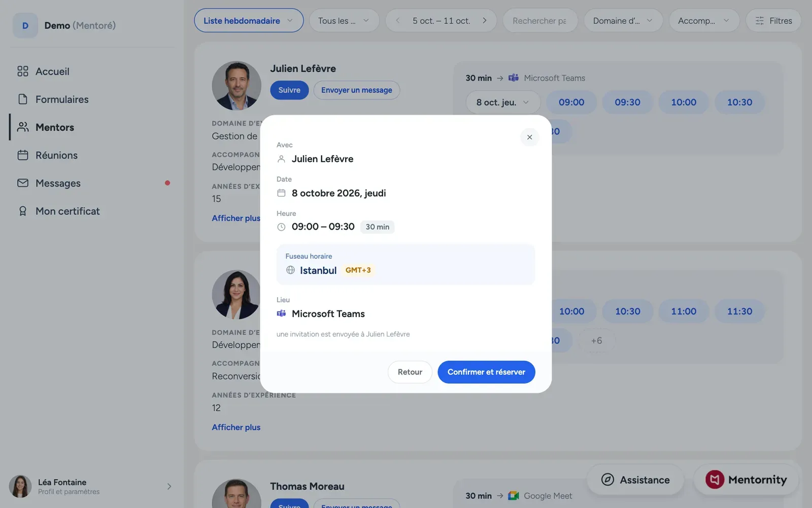Go back with the Retour button
This screenshot has height=508, width=812.
(410, 372)
